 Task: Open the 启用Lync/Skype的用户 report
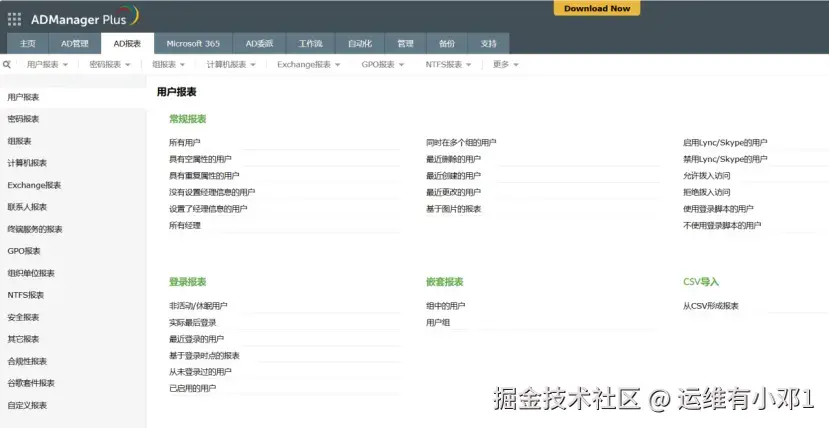(x=725, y=142)
